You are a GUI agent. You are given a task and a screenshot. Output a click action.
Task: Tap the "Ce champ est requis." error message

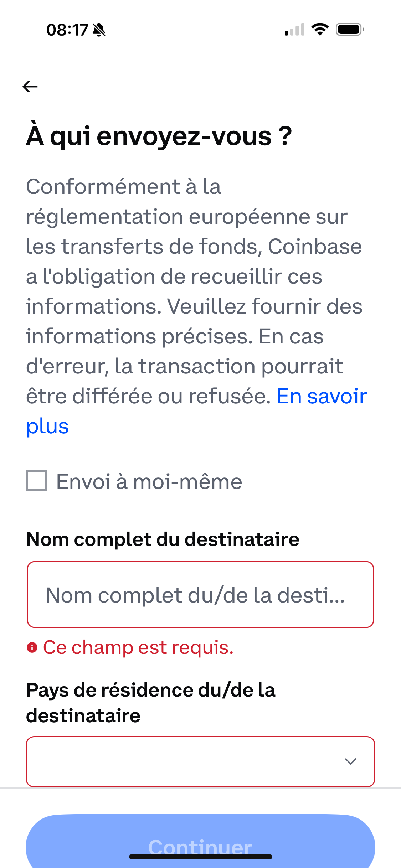pyautogui.click(x=138, y=647)
